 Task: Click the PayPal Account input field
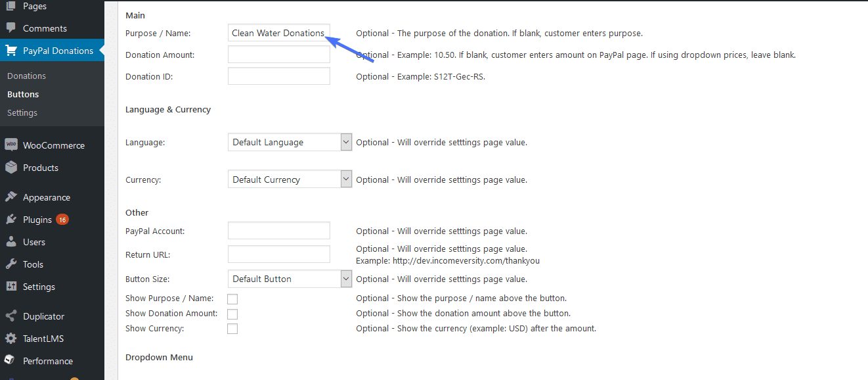[279, 231]
